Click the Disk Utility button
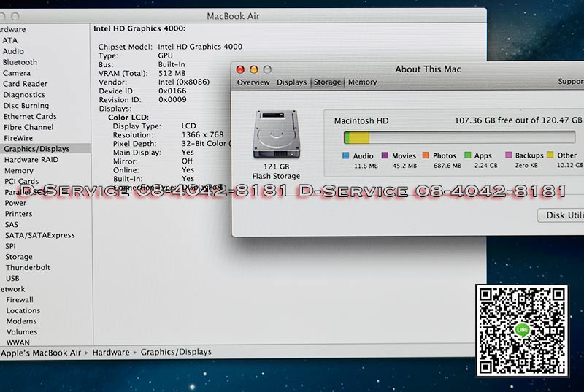Image resolution: width=584 pixels, height=392 pixels. pyautogui.click(x=561, y=215)
